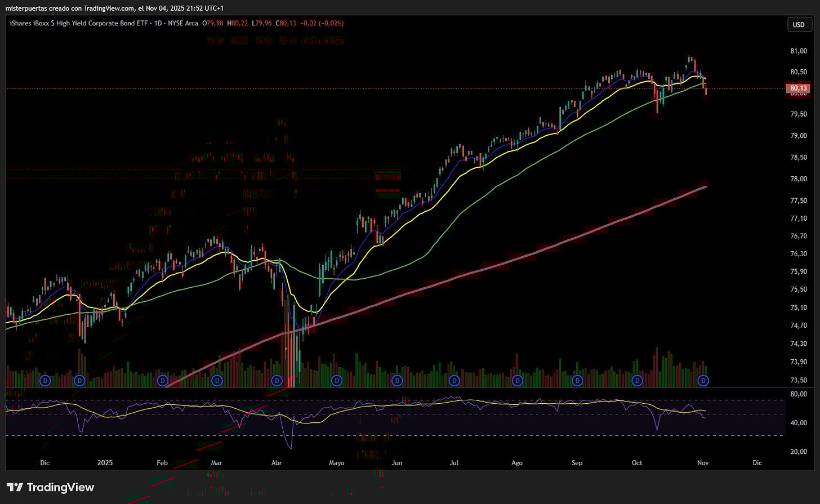Click the Nov label on time axis
Image resolution: width=820 pixels, height=504 pixels.
(703, 463)
